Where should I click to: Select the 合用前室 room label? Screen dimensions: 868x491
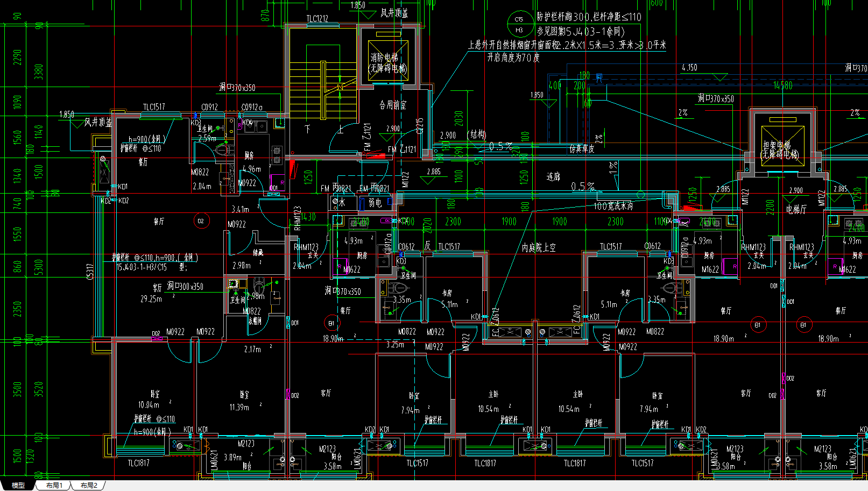point(393,105)
